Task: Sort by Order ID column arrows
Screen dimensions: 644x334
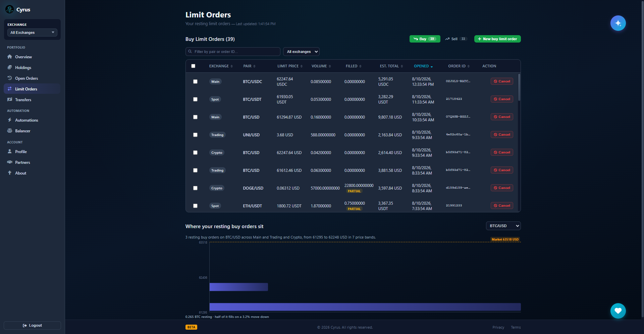Action: point(469,66)
